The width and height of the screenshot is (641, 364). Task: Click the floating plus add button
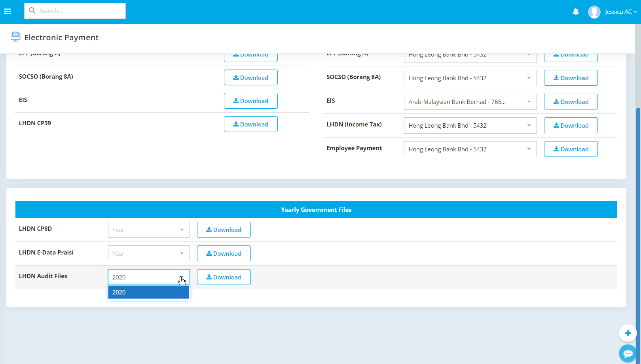point(628,333)
